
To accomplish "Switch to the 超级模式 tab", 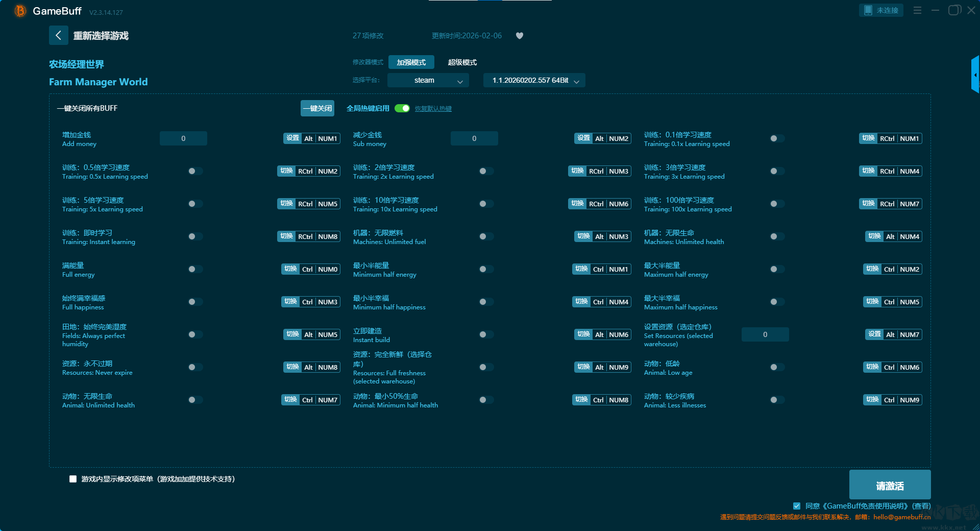I will point(462,62).
